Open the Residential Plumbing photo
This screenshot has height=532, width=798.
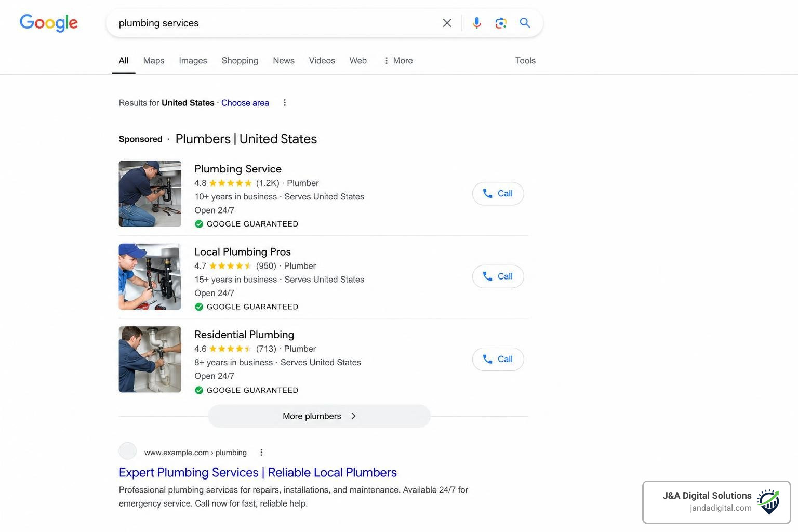(x=150, y=360)
